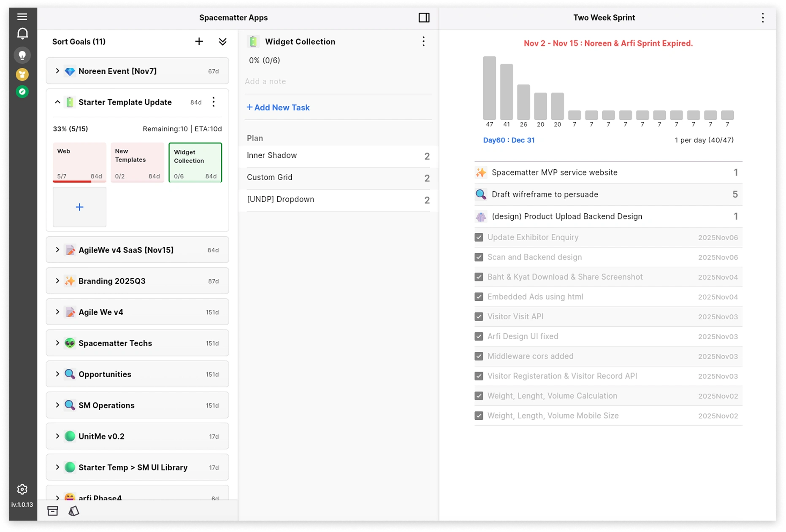Click the tallest burndown bar labeled 47
Viewport: 786px width, 532px height.
(490, 88)
